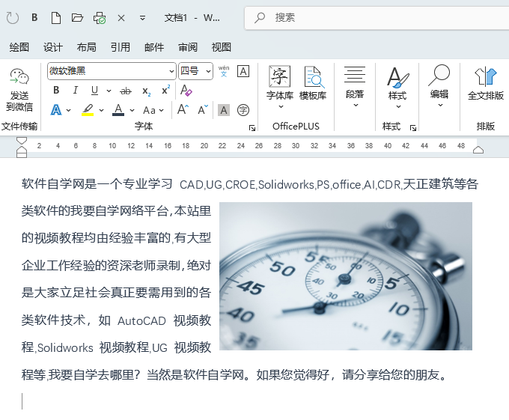Click into the 搜索 search box

[x=377, y=17]
